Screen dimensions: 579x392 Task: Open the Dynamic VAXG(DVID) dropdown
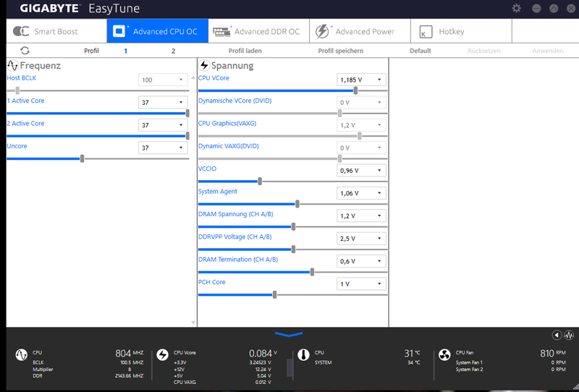click(x=361, y=148)
